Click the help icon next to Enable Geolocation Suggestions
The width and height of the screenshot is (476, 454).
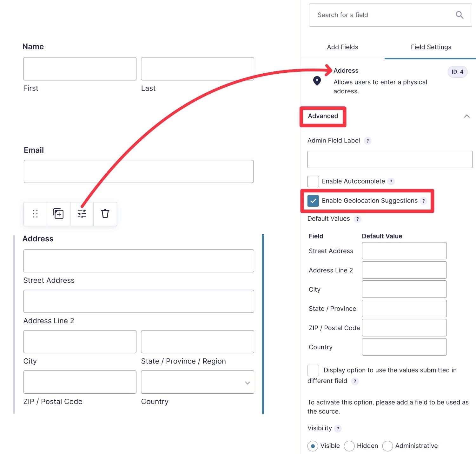tap(424, 201)
